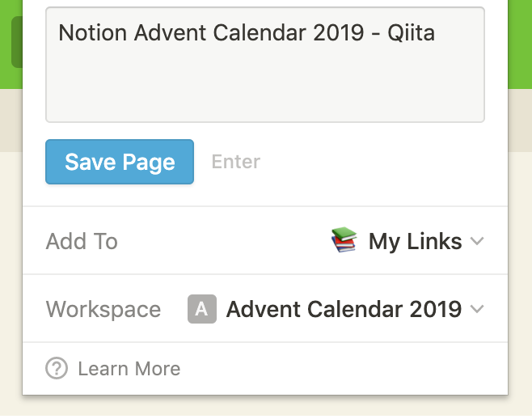Click green page header right of popup
Screen dimensions: 532x419
click(x=520, y=44)
